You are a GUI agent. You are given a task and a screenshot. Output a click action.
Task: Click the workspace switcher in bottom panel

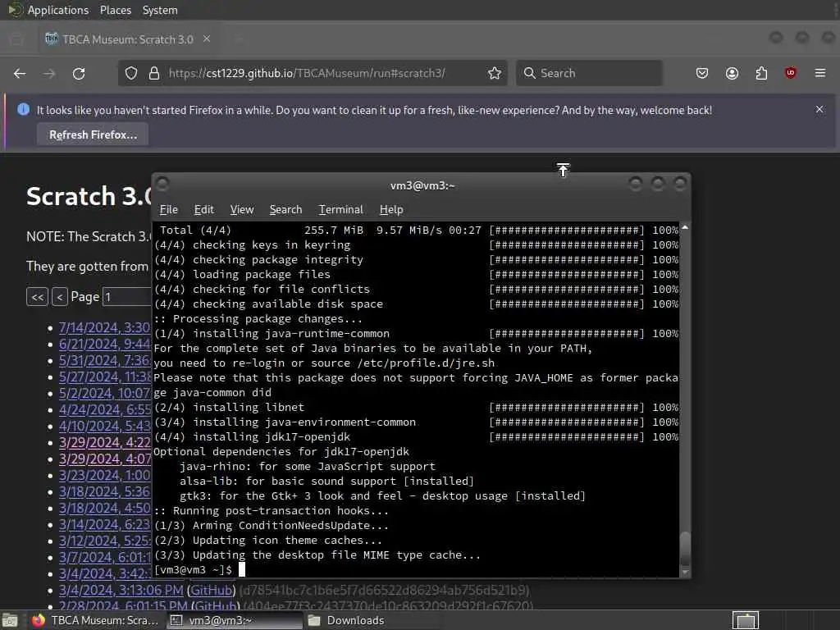coord(745,620)
